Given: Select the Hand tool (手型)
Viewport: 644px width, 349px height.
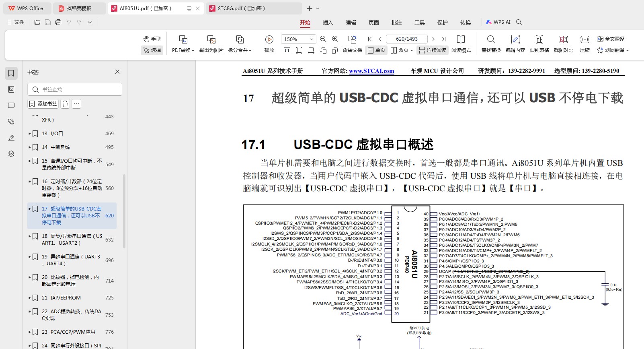Looking at the screenshot, I should pyautogui.click(x=152, y=39).
